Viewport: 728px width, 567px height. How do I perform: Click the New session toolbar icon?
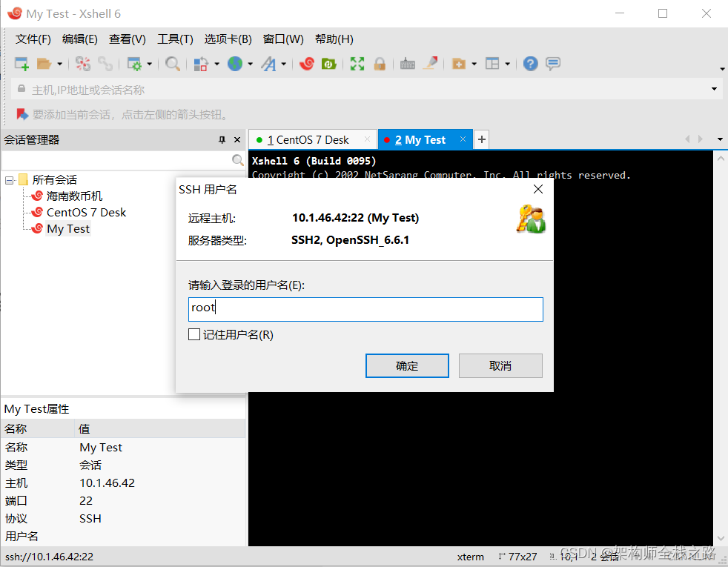[20, 64]
